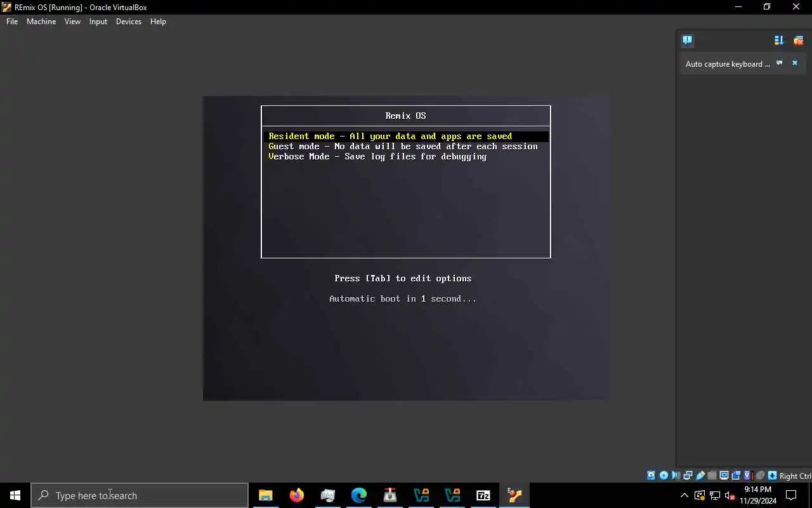Click the network tray icon

click(x=714, y=495)
